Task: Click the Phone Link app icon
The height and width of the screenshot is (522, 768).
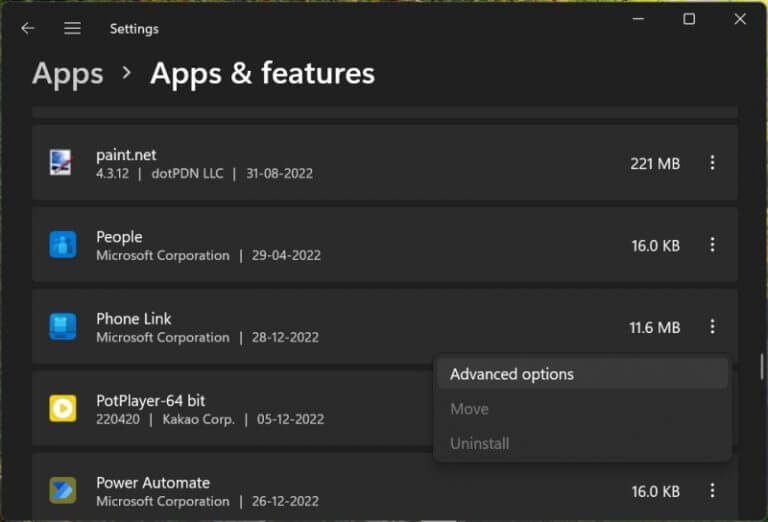Action: pyautogui.click(x=63, y=326)
